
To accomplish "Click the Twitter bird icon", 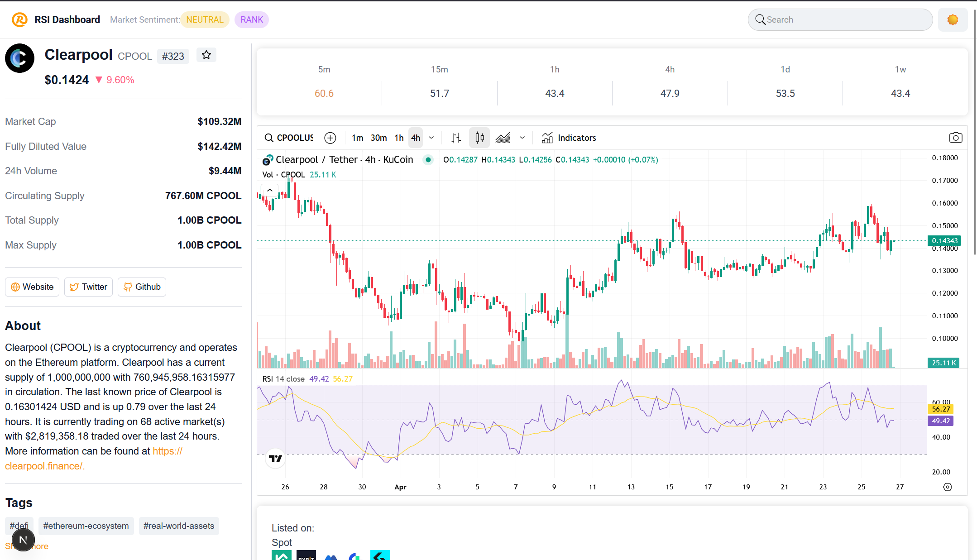I will click(74, 287).
